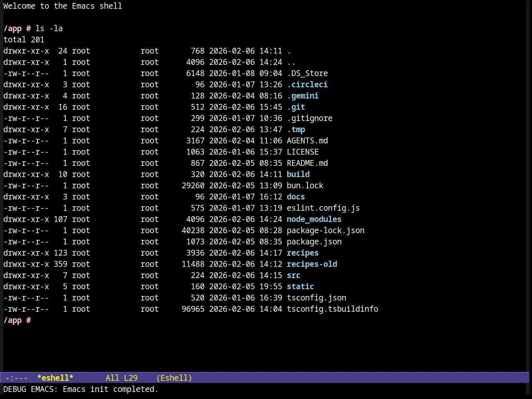Click the 'total 201' output line
Image resolution: width=532 pixels, height=399 pixels.
[x=24, y=39]
